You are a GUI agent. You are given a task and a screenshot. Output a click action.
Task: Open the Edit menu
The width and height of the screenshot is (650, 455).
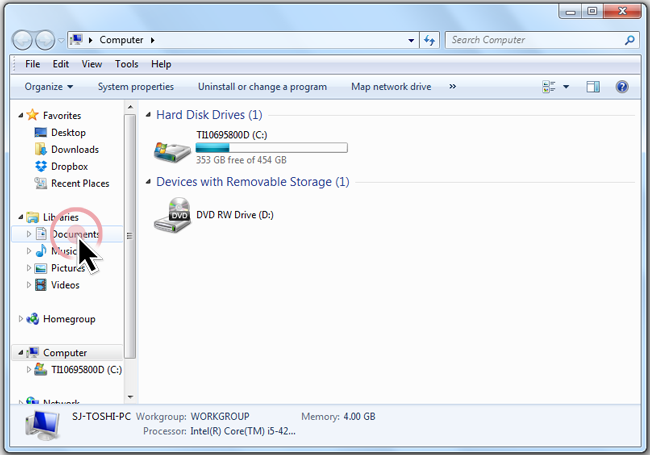[61, 64]
